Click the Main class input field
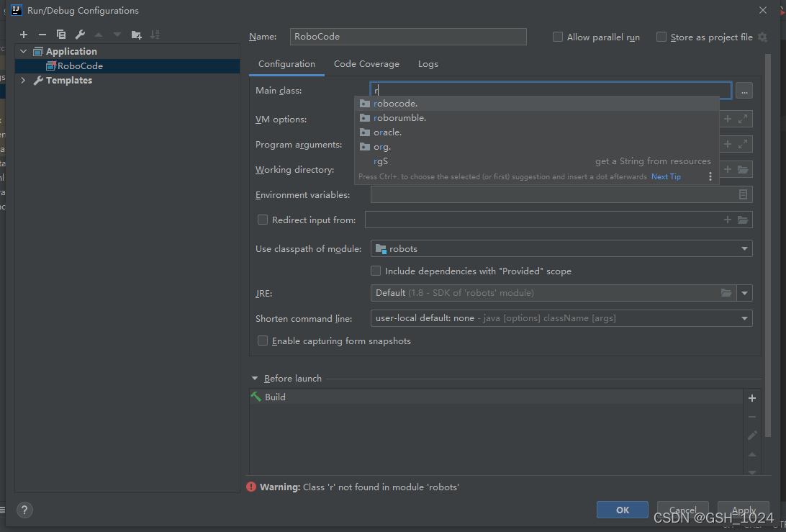This screenshot has height=532, width=786. click(x=551, y=90)
